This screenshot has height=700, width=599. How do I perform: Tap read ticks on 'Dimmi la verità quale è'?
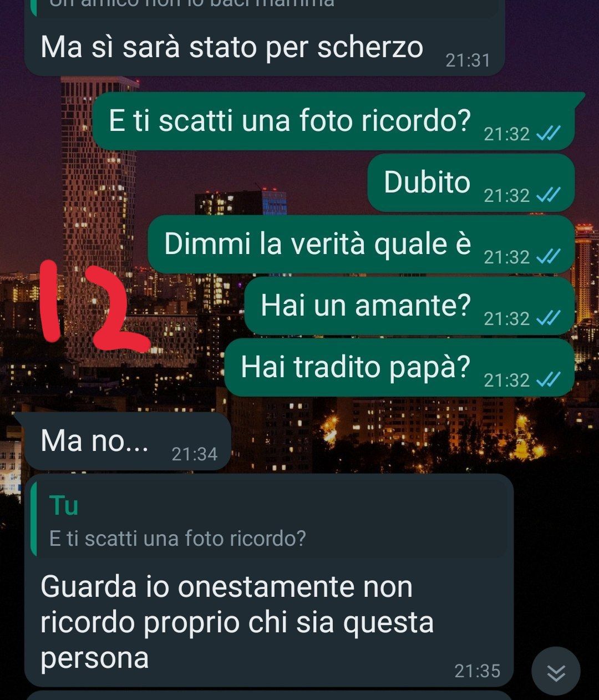click(549, 256)
